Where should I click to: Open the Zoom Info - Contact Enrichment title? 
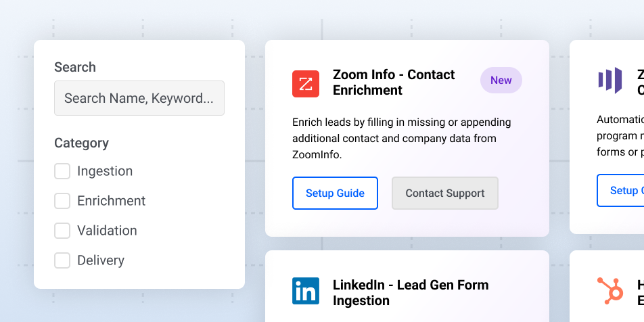[394, 83]
